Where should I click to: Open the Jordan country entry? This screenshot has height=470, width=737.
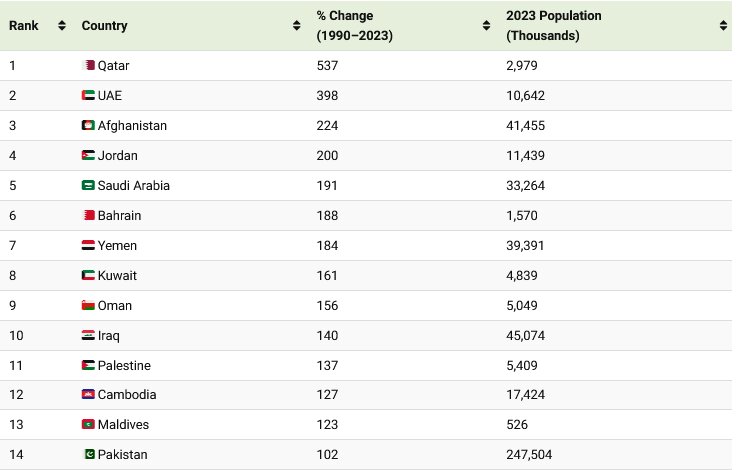tap(118, 156)
